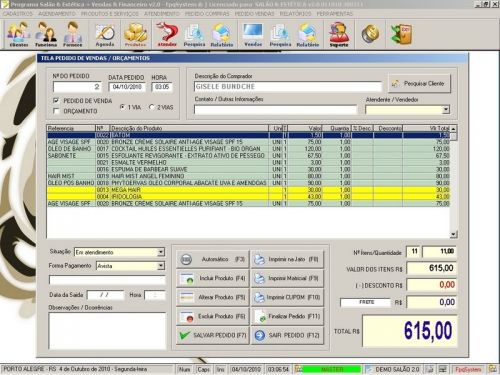Click the Contato / Outras Informações field
The image size is (500, 375).
(x=275, y=110)
